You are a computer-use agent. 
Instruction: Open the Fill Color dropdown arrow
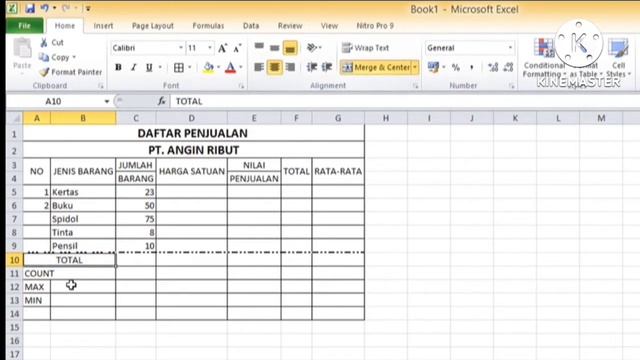click(x=218, y=67)
